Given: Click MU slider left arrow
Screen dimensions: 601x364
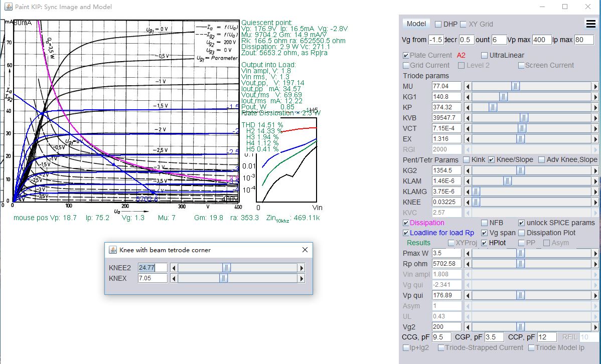Looking at the screenshot, I should (x=468, y=86).
